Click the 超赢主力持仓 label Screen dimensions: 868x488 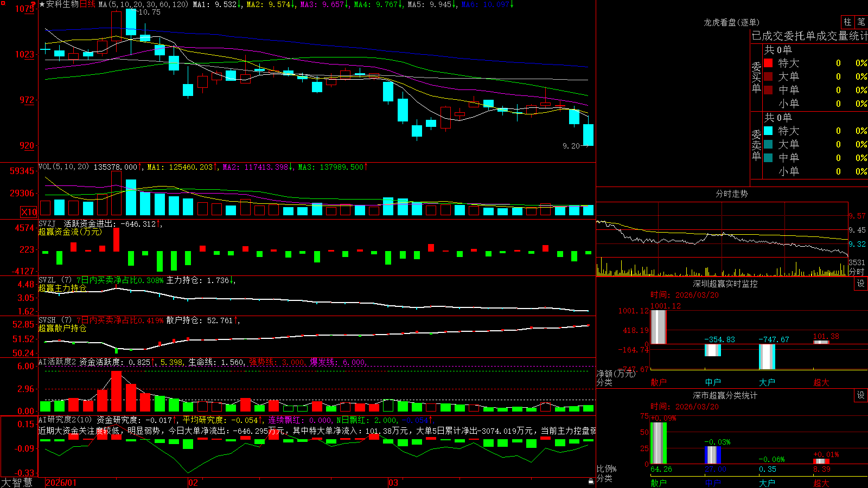click(62, 288)
